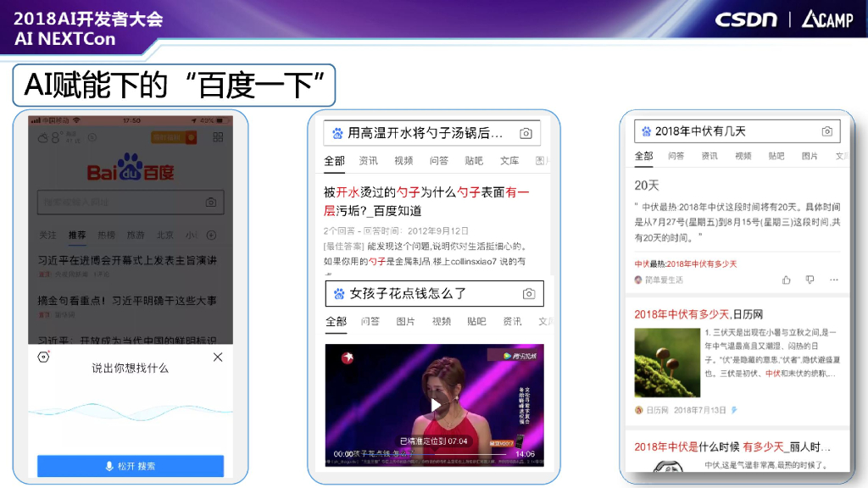
Task: Click the thumbs-down icon under the 20天 answer
Action: coord(810,280)
